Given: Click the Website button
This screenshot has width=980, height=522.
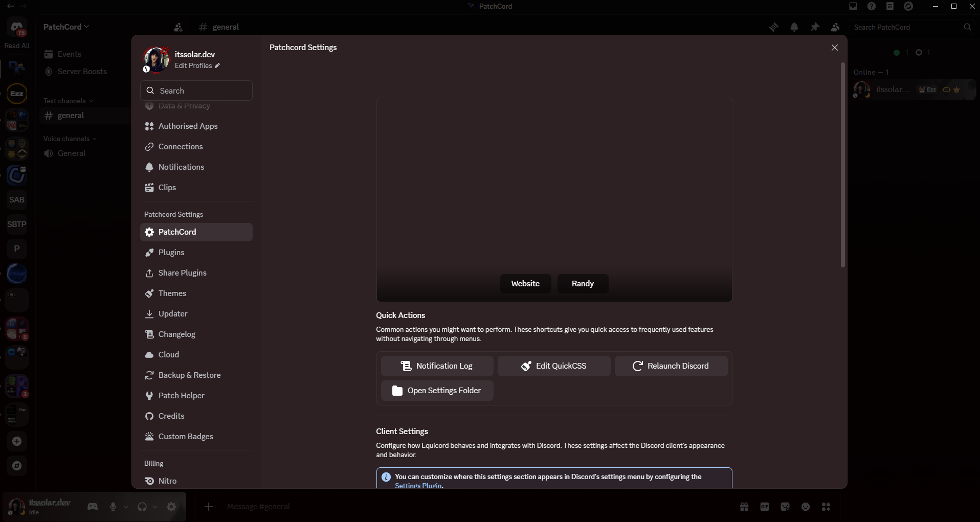Looking at the screenshot, I should [525, 284].
